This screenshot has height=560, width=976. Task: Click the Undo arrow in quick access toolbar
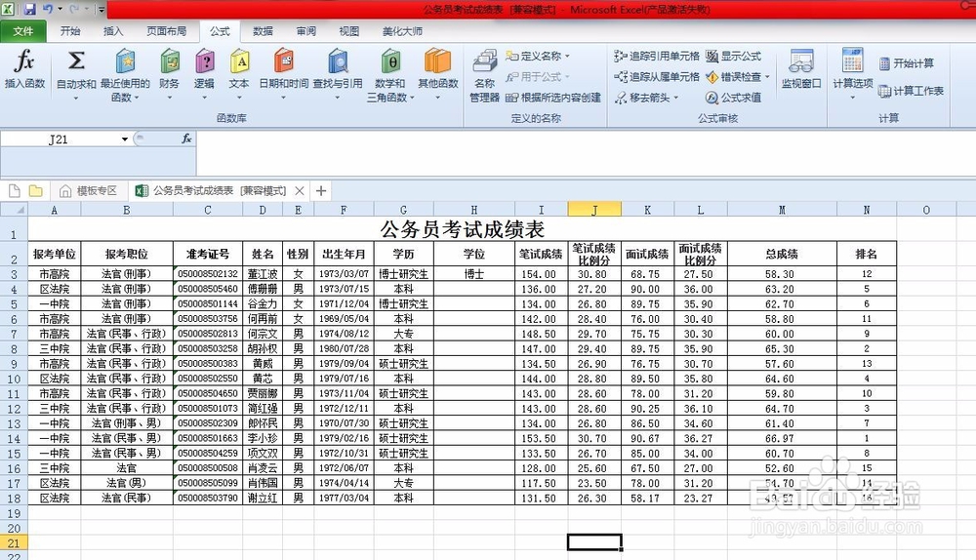47,10
